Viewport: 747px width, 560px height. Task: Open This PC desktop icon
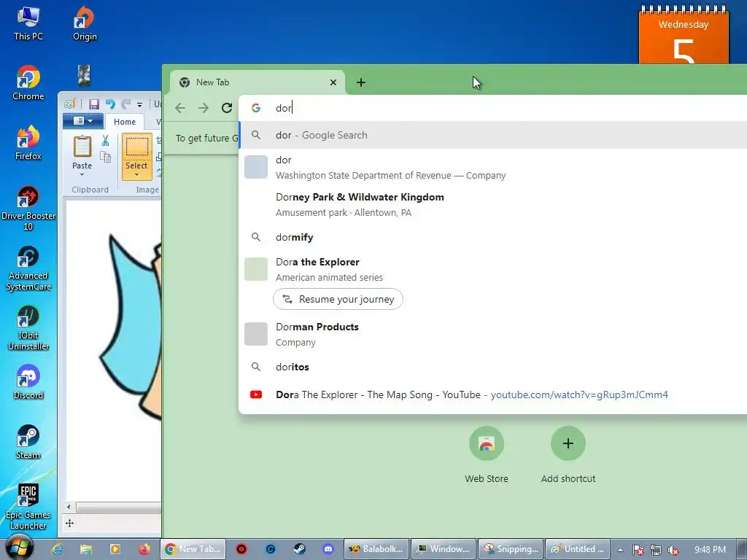point(28,24)
